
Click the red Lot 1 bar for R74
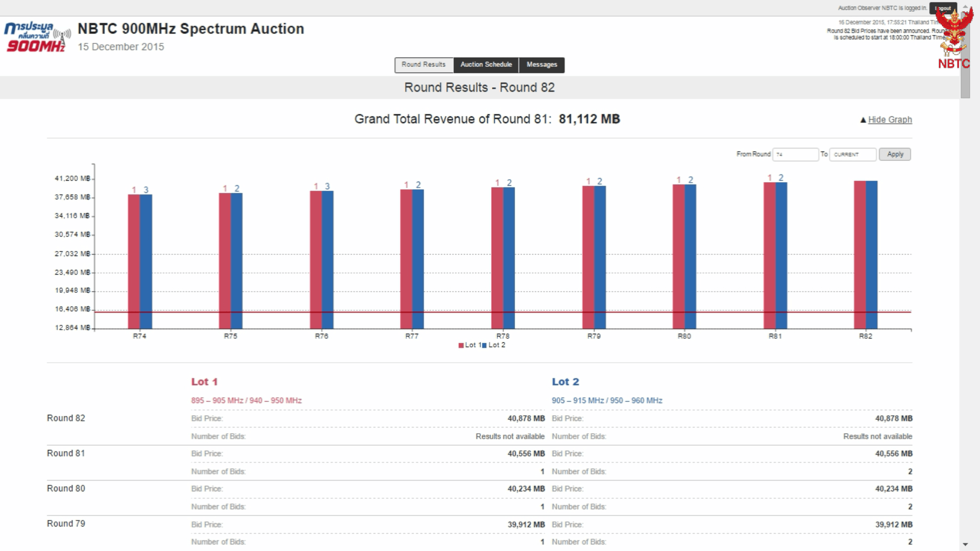point(134,260)
